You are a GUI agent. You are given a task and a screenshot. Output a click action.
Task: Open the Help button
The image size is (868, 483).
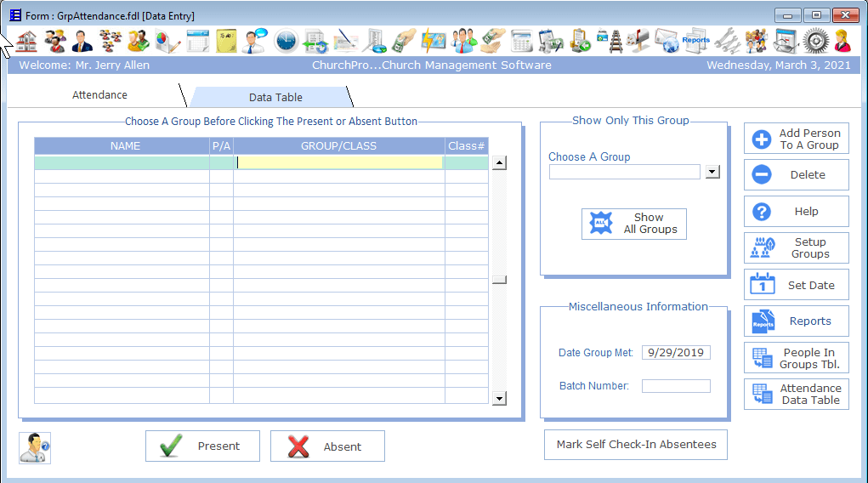coord(796,211)
